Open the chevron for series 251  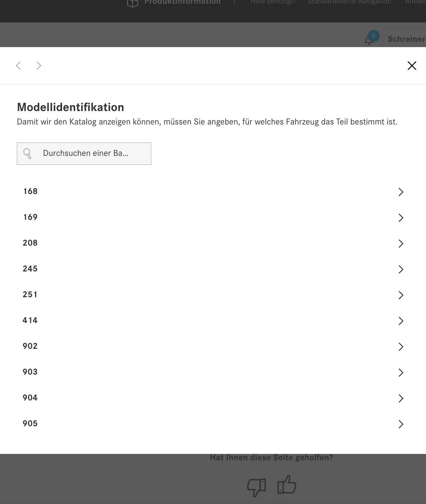401,295
